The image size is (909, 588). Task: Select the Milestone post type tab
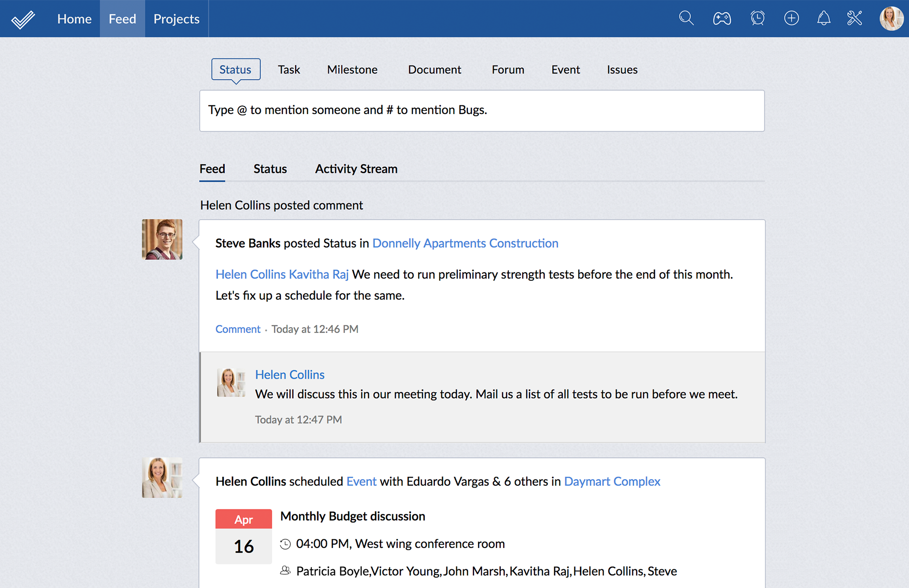click(x=352, y=70)
